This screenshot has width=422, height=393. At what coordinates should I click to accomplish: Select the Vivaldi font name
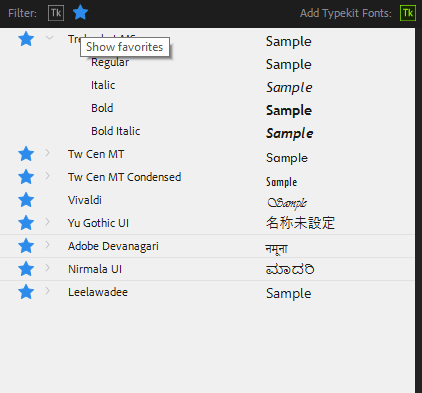85,200
